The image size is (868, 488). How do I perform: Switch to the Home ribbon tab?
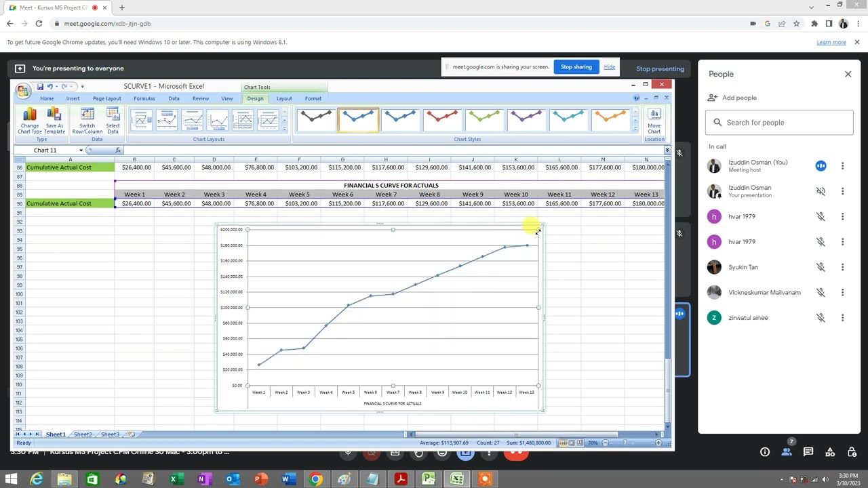(47, 98)
